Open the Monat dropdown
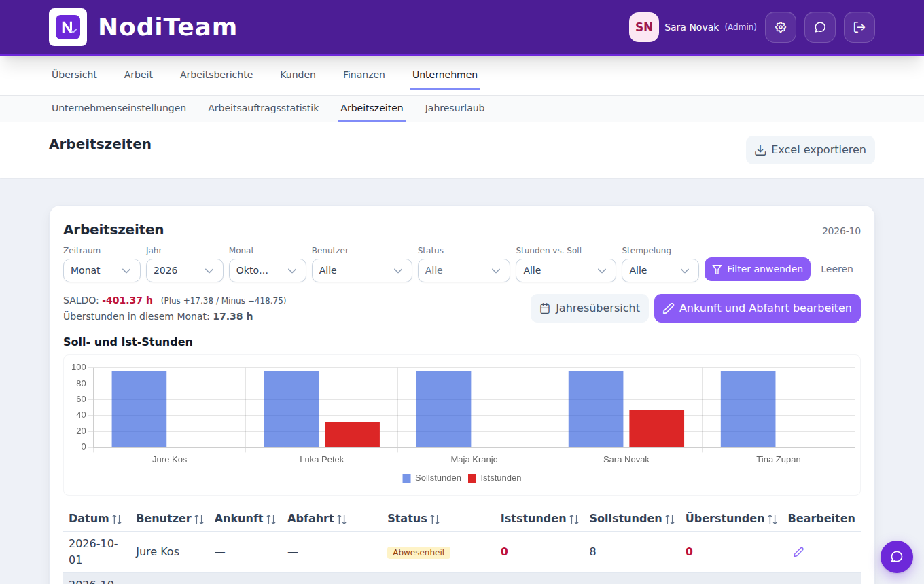924x584 pixels. (x=268, y=270)
